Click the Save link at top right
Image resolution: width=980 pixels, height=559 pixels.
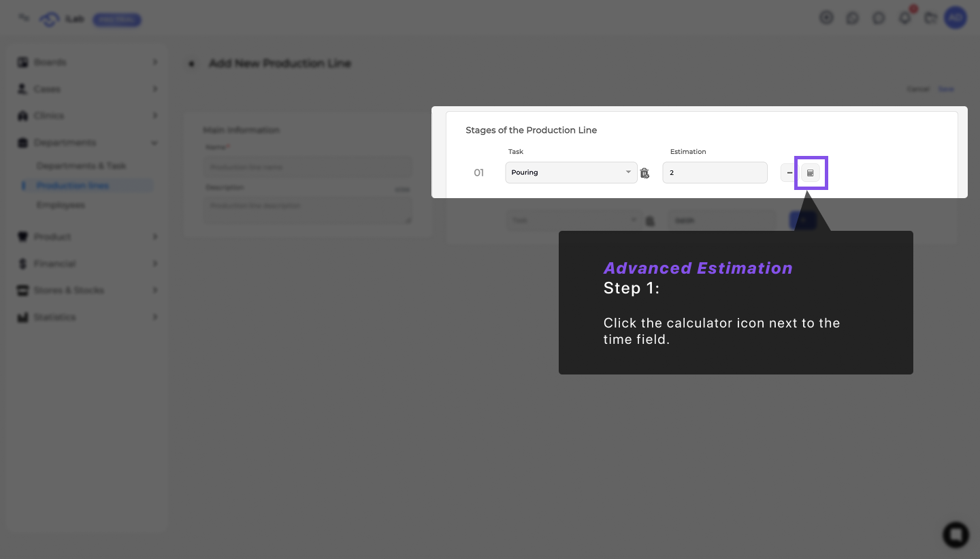[x=946, y=89]
